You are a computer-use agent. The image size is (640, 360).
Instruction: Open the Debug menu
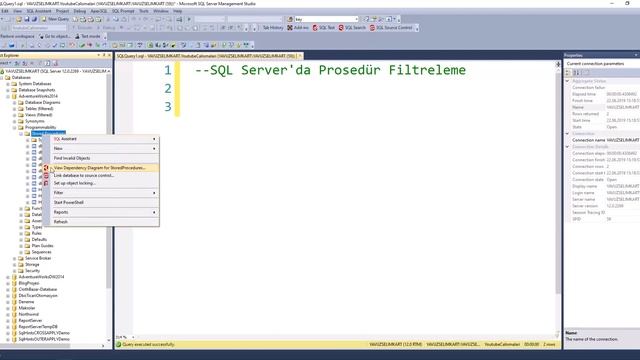pyautogui.click(x=80, y=11)
